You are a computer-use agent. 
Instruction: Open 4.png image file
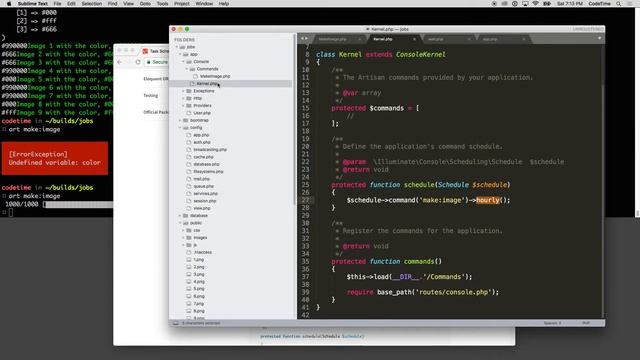tap(199, 282)
